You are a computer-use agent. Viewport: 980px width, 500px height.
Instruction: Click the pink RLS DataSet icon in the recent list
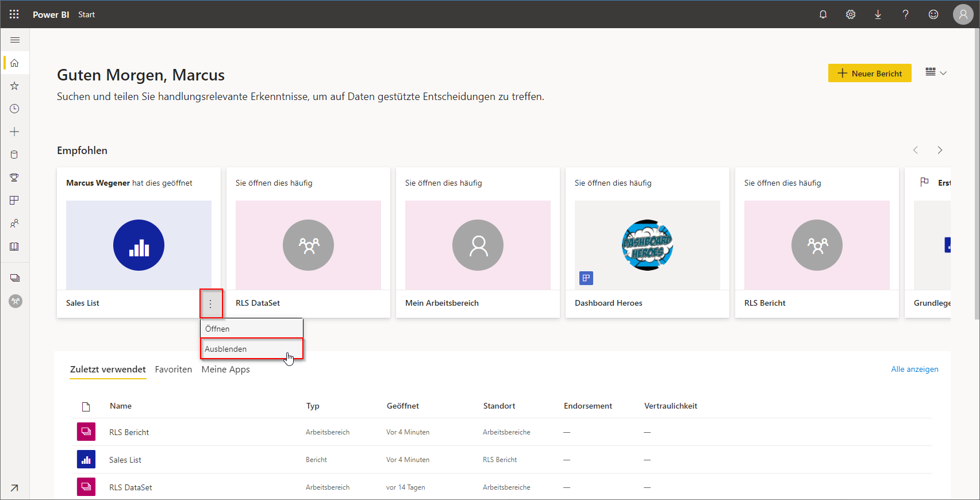pos(86,487)
